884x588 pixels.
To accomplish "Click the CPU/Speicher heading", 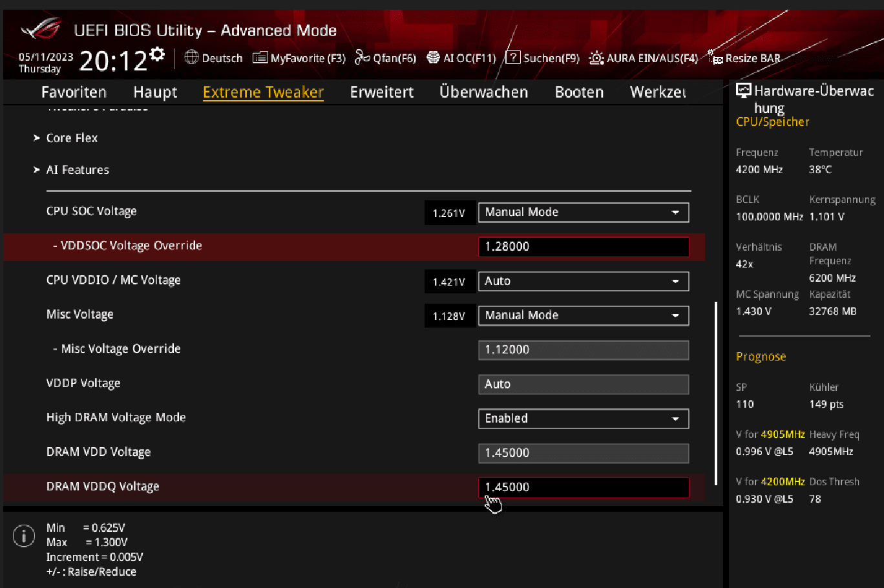I will [772, 121].
